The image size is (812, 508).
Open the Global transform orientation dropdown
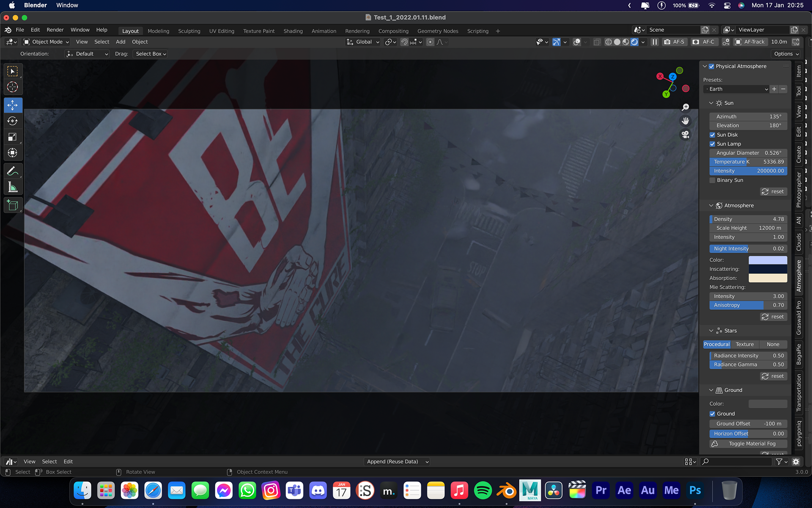click(363, 42)
